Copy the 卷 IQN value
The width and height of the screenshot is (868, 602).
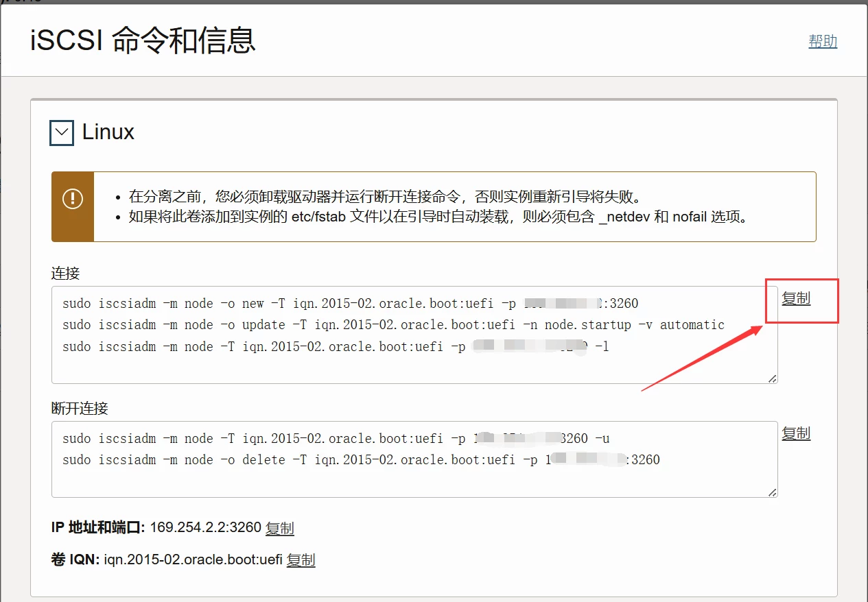pyautogui.click(x=301, y=559)
